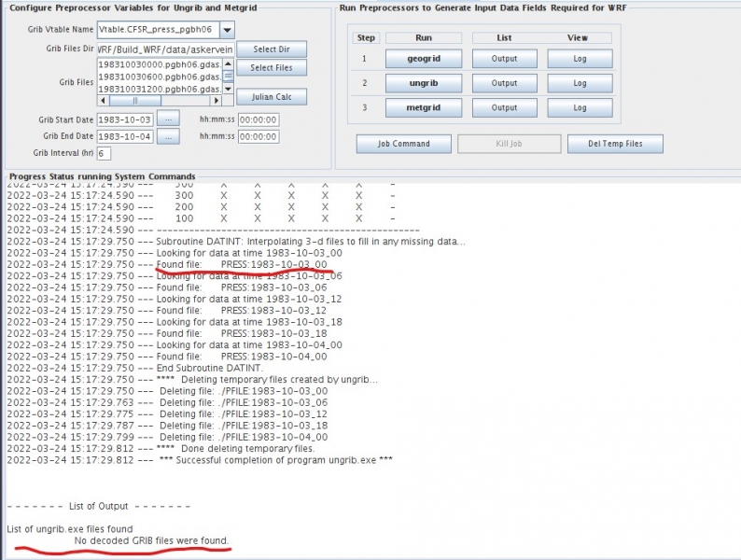Click the Grib Start Date time field
This screenshot has width=741, height=560.
point(258,120)
